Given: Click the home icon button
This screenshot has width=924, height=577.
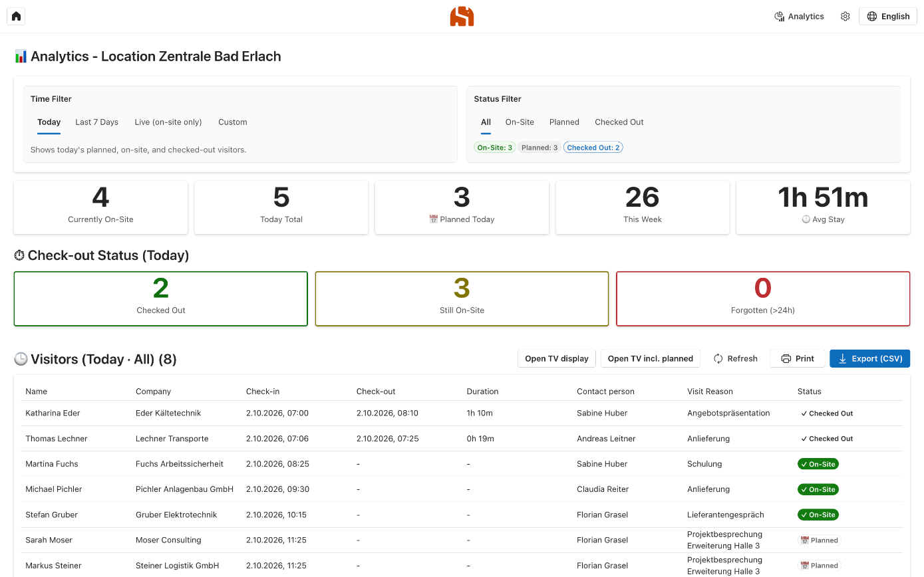Looking at the screenshot, I should [x=16, y=16].
